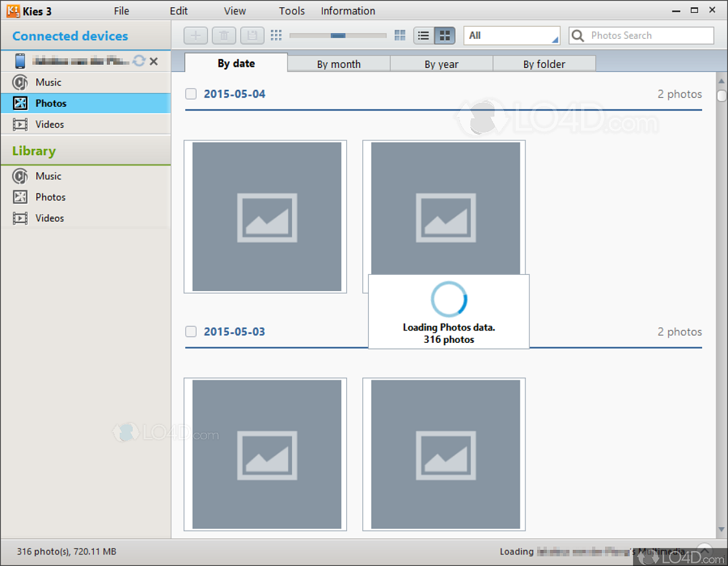728x566 pixels.
Task: Click the save to PC toolbar button
Action: coord(252,36)
